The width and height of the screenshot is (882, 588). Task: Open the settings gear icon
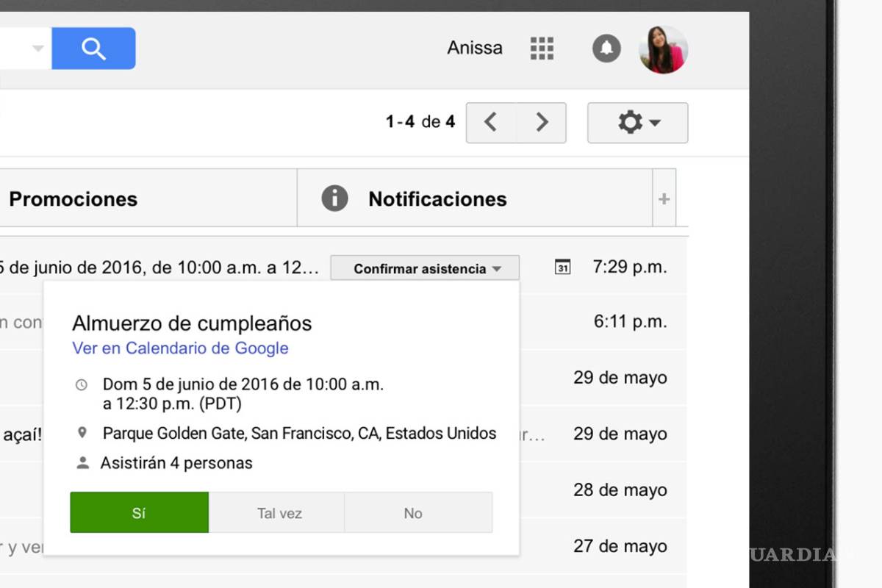pyautogui.click(x=631, y=123)
